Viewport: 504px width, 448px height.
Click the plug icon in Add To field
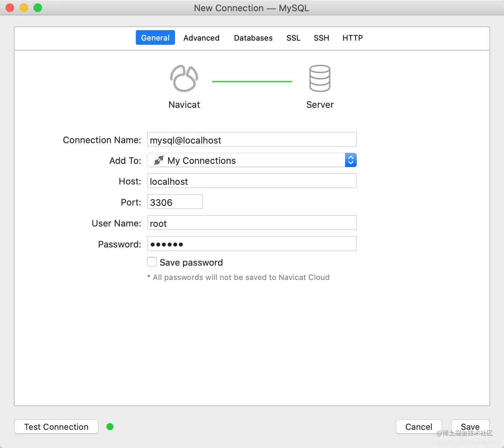pyautogui.click(x=159, y=160)
